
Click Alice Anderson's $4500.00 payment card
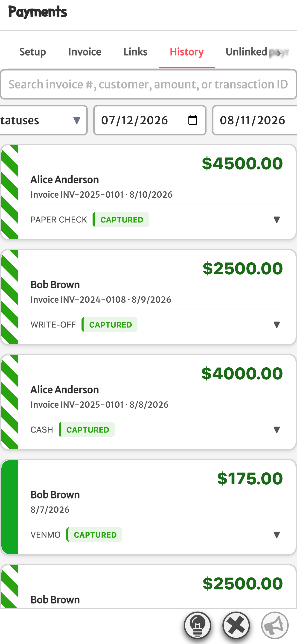(148, 192)
